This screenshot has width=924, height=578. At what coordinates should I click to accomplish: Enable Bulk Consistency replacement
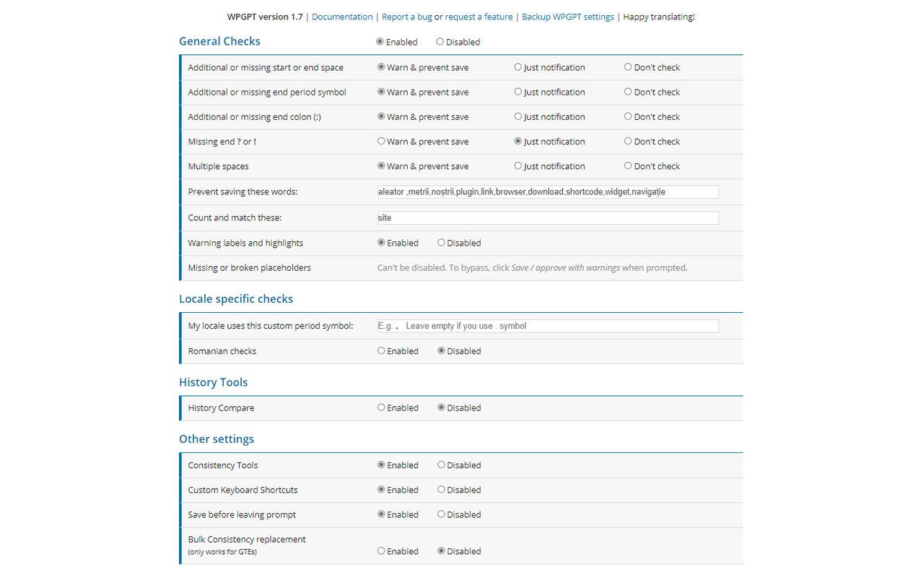click(381, 551)
